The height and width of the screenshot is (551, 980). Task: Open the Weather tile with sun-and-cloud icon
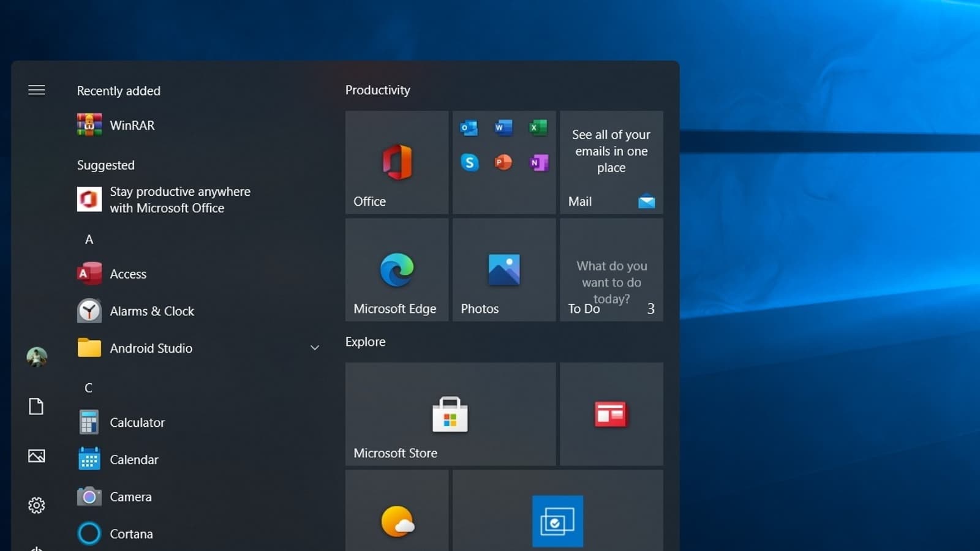[397, 511]
